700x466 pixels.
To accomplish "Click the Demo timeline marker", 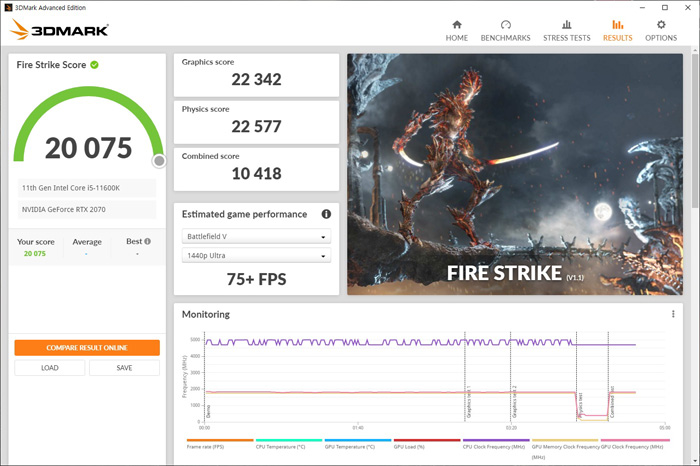I will click(x=208, y=412).
